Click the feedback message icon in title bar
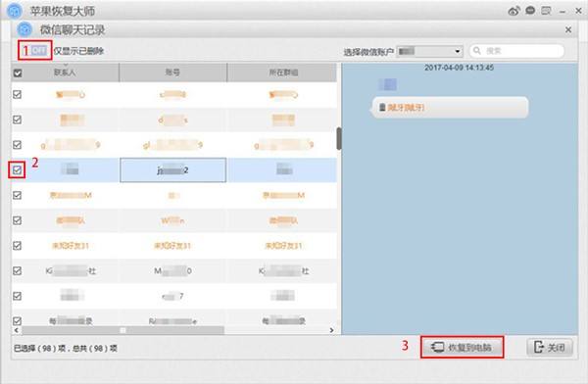Image resolution: width=588 pixels, height=384 pixels. (546, 11)
